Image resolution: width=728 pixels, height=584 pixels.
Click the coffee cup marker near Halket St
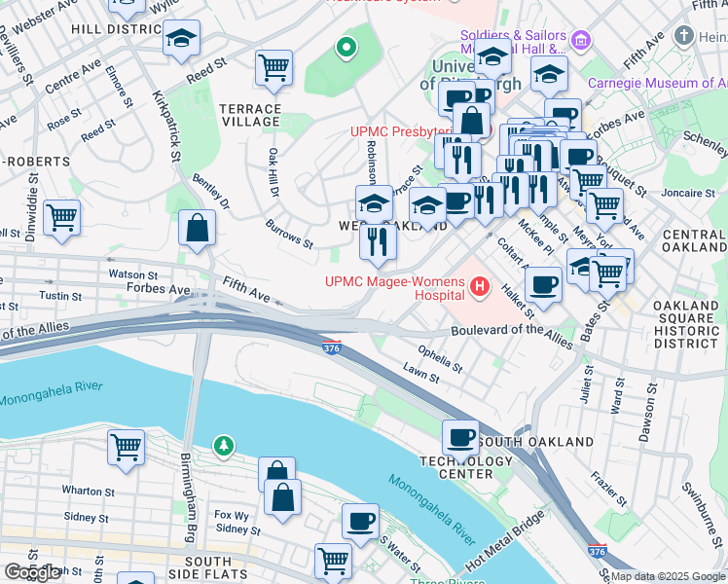543,286
